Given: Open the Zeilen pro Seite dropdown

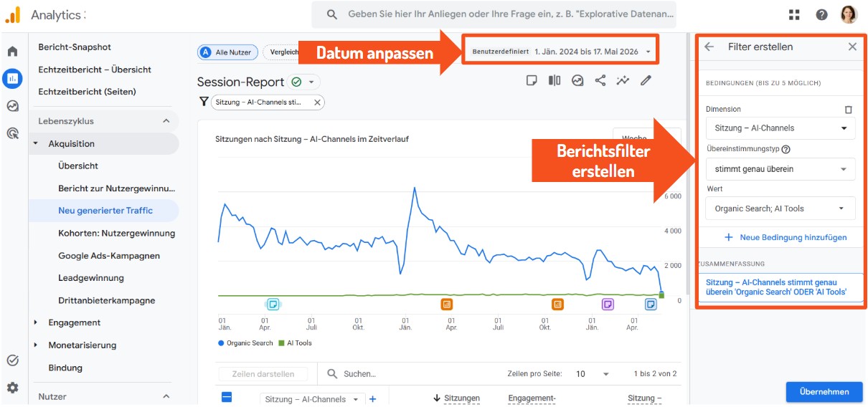Looking at the screenshot, I should click(x=592, y=374).
